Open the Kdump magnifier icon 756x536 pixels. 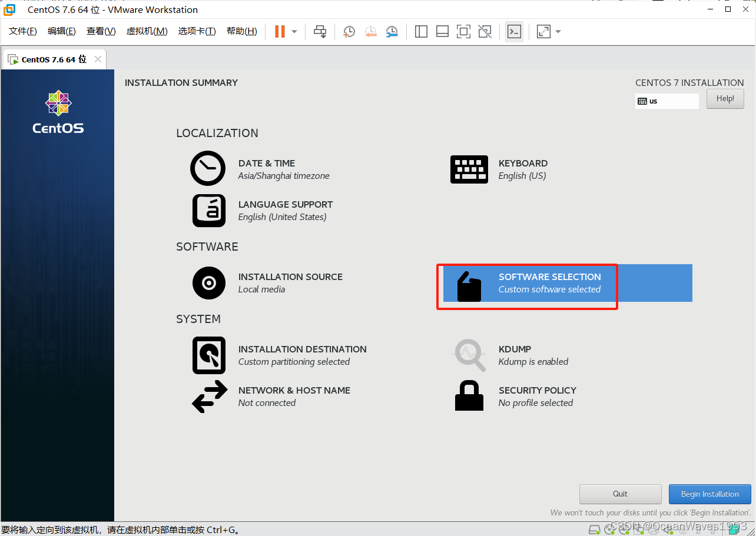pos(470,355)
